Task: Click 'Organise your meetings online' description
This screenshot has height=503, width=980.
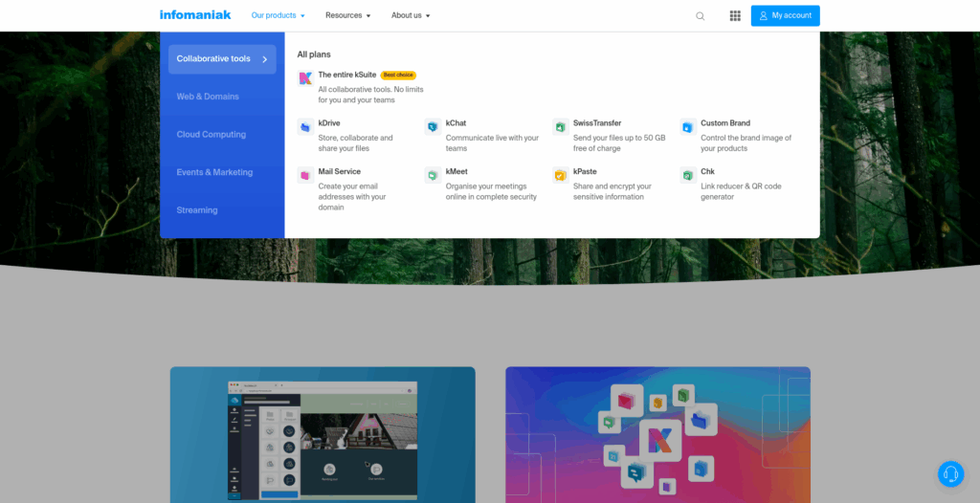Action: 491,191
